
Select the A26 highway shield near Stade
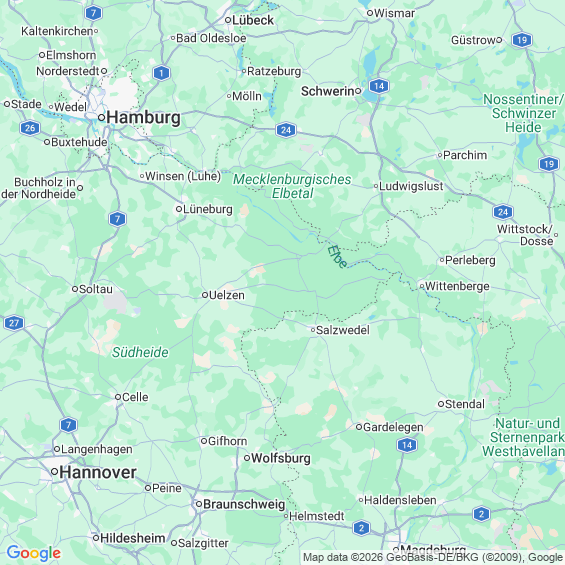pyautogui.click(x=30, y=128)
